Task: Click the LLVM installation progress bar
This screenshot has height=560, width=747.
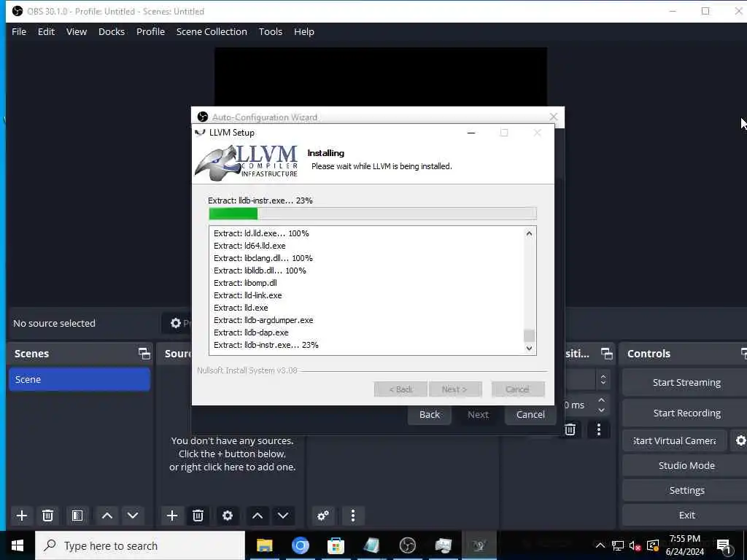Action: click(x=373, y=214)
